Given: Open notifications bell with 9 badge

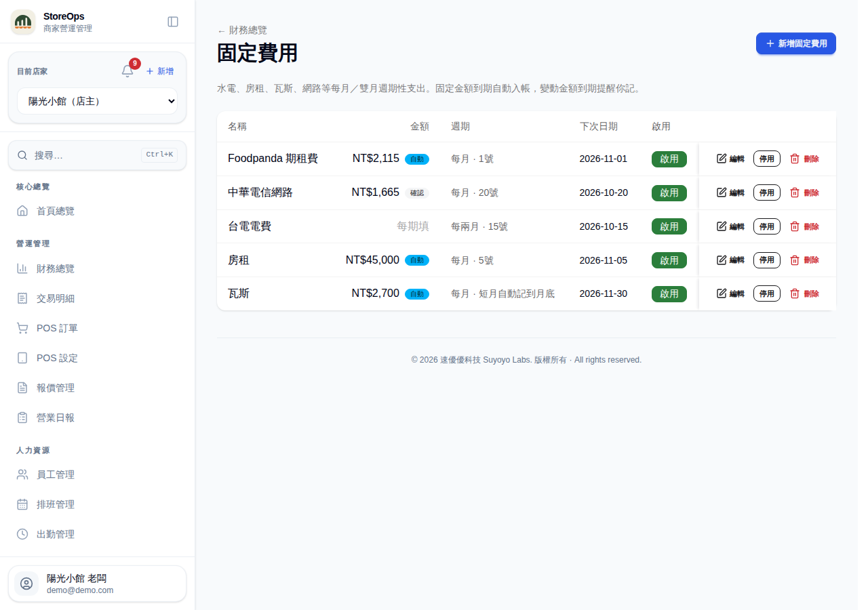Looking at the screenshot, I should click(127, 71).
